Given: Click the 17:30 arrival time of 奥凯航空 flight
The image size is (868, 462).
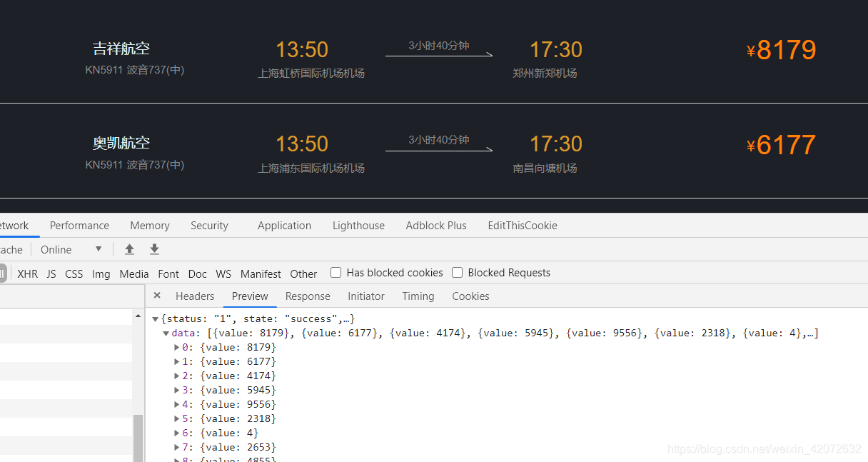Looking at the screenshot, I should 556,144.
